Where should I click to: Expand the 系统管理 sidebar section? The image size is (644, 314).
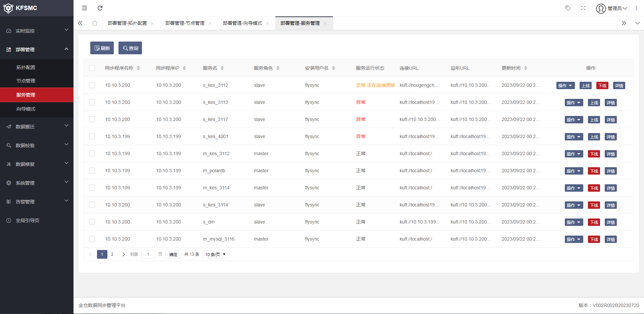click(x=25, y=183)
